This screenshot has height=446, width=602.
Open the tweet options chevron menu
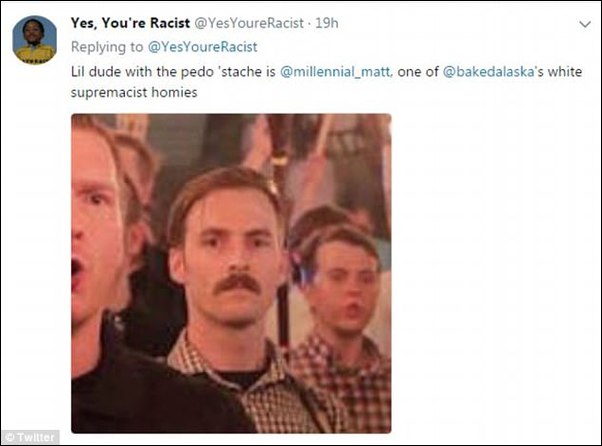[584, 25]
